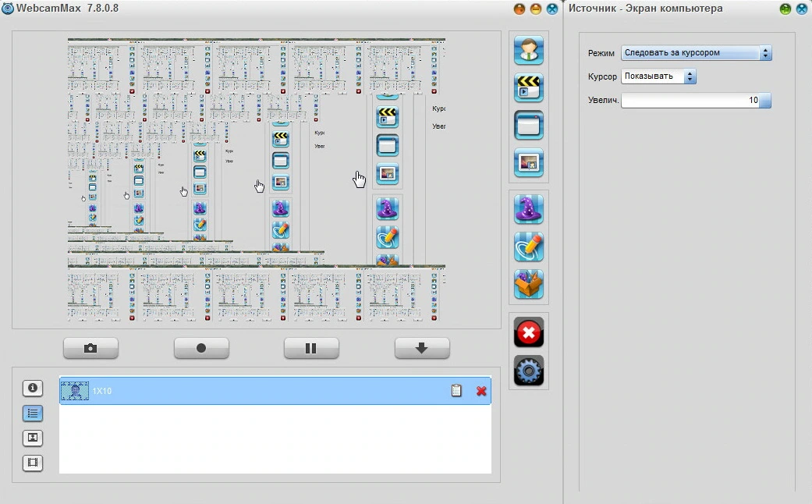Switch to the info panel tab
This screenshot has height=504, width=812.
33,388
